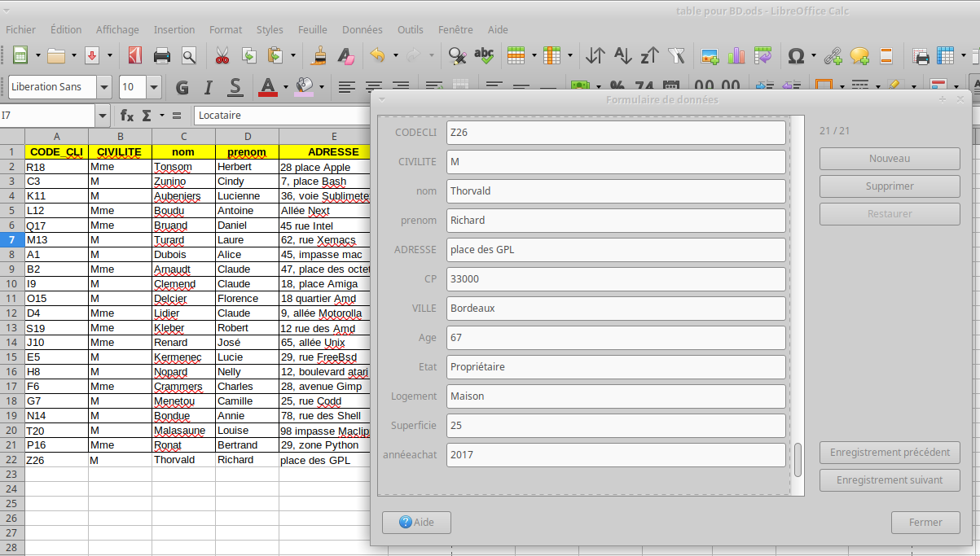Click the Nouveau button in form
Screen dimensions: 980x556
click(890, 159)
